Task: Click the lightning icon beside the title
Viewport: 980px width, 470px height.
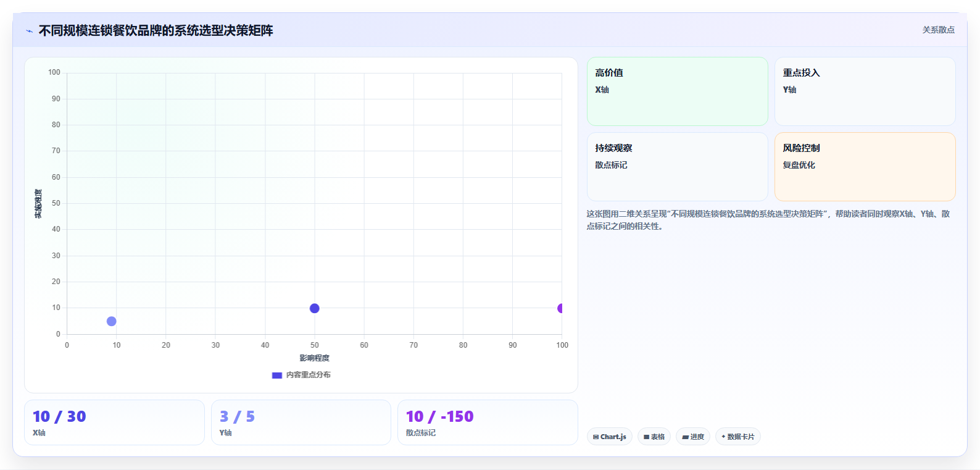Action: pyautogui.click(x=29, y=31)
